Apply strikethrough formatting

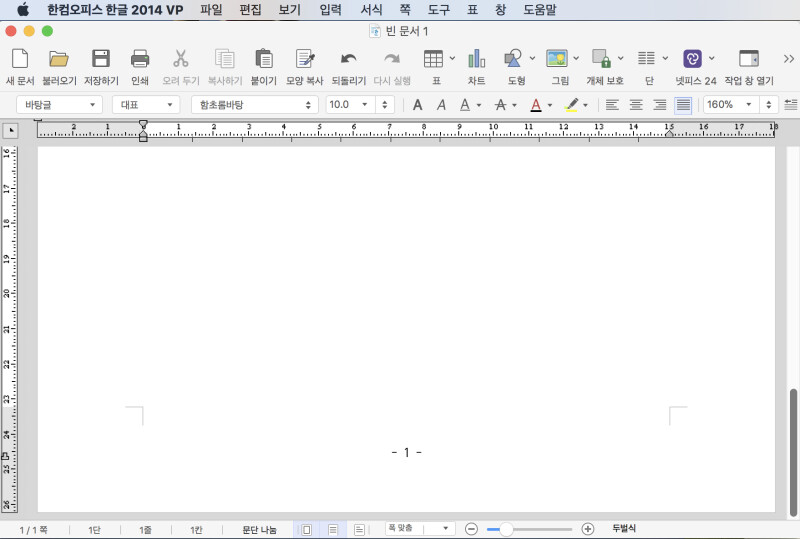pyautogui.click(x=501, y=105)
